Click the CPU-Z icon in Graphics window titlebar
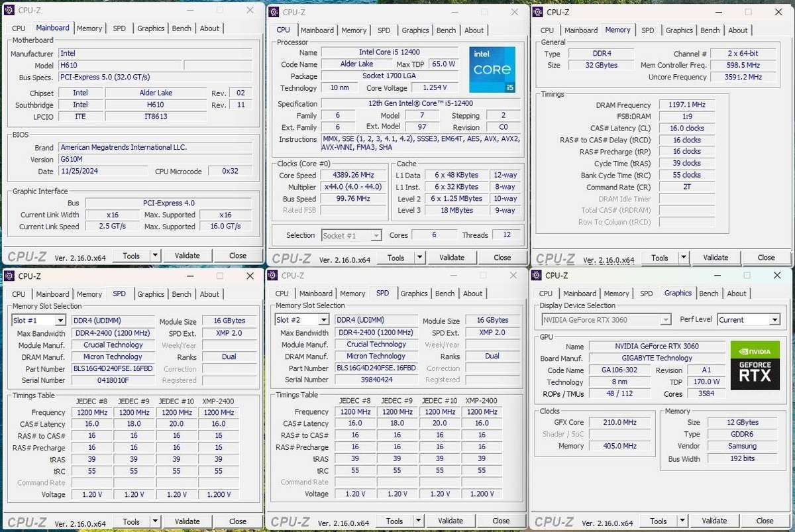Screen dimensions: 795x532 tap(535, 275)
